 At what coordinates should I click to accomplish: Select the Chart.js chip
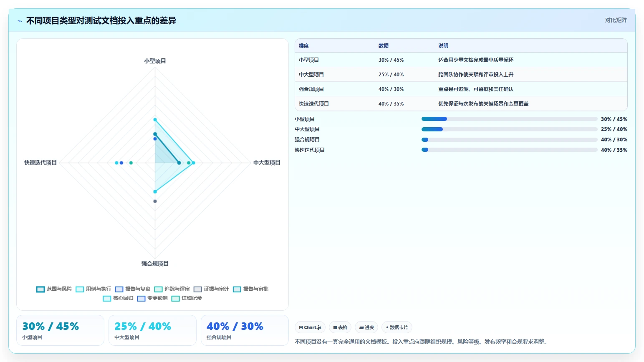(x=310, y=327)
